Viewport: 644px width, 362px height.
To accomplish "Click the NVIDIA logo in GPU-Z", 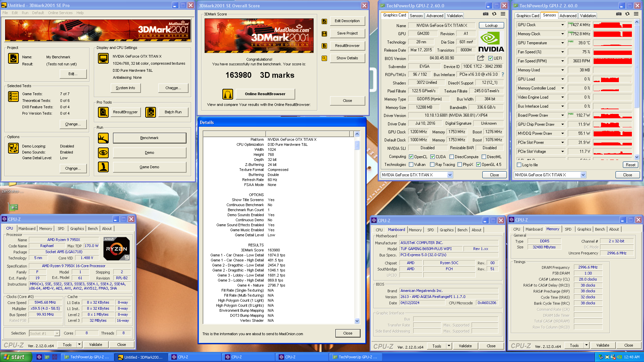I will click(x=491, y=42).
